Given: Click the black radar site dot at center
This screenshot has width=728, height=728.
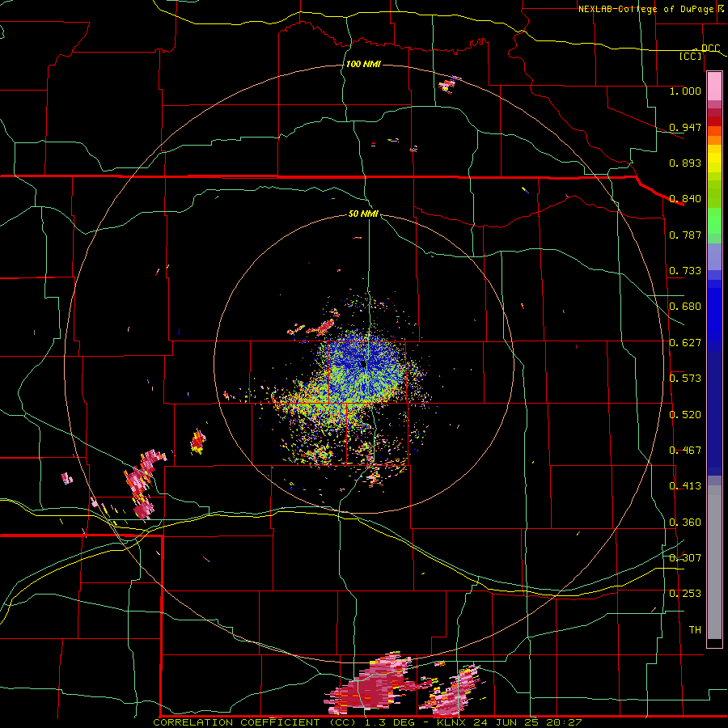Looking at the screenshot, I should 363,363.
